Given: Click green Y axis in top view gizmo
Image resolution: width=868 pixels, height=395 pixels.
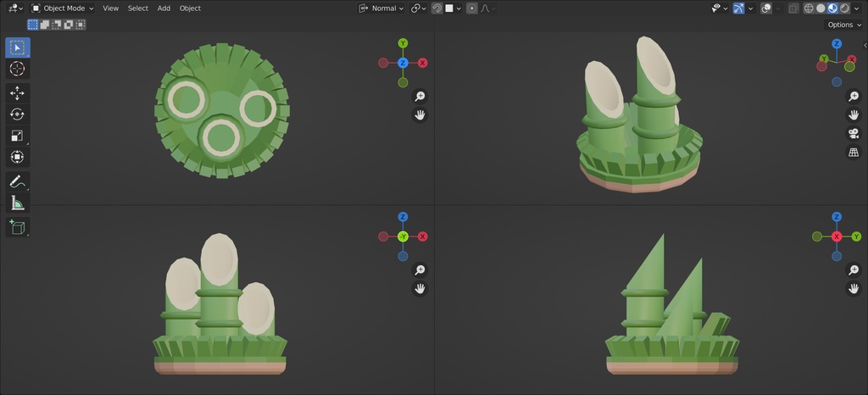Looking at the screenshot, I should pyautogui.click(x=403, y=43).
